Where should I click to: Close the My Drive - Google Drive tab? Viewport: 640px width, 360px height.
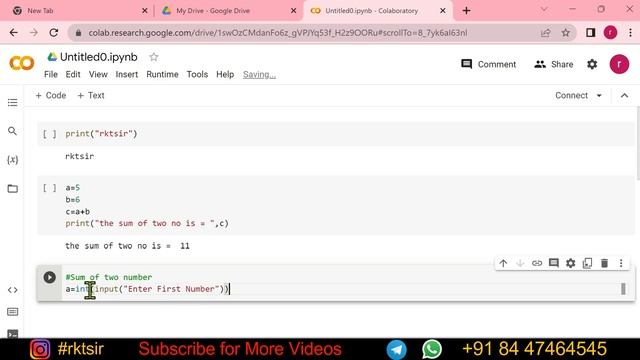(x=293, y=11)
